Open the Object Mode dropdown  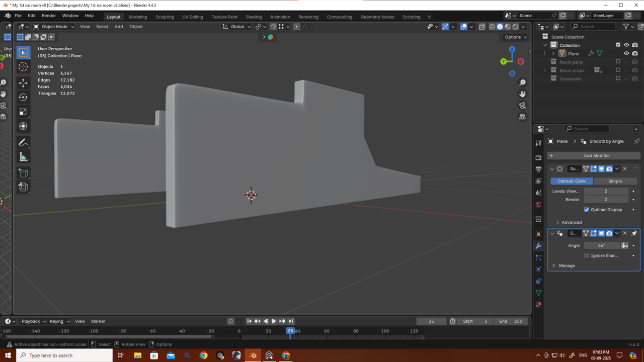[x=54, y=27]
